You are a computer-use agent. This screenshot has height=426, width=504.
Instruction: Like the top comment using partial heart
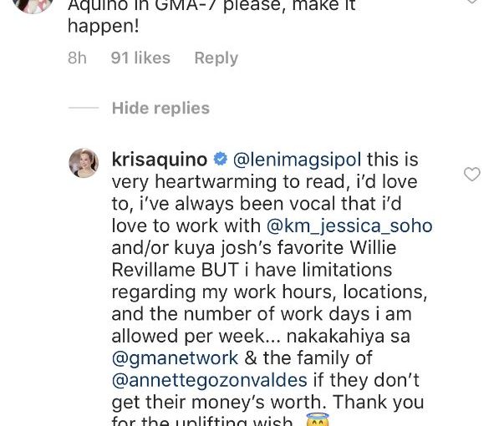472,2
